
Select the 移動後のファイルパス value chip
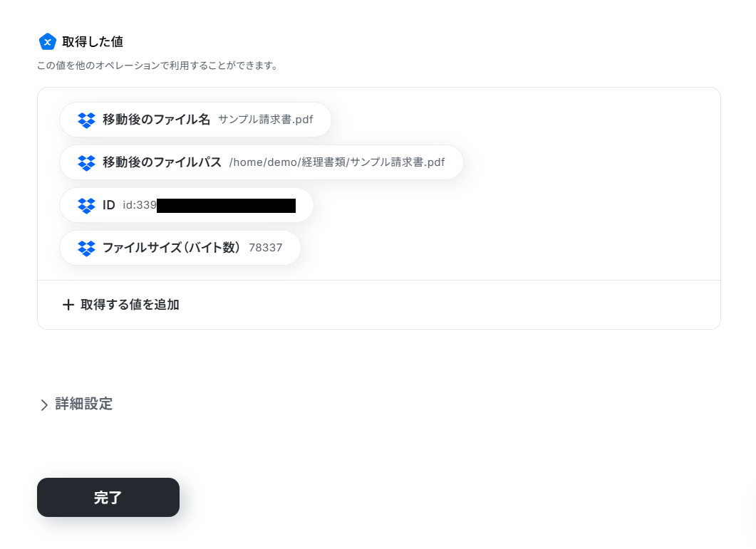tap(262, 162)
